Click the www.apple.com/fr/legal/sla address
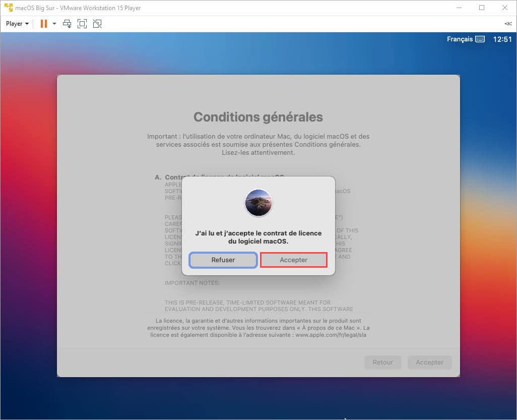Viewport: 517px width, 420px height. [x=331, y=335]
